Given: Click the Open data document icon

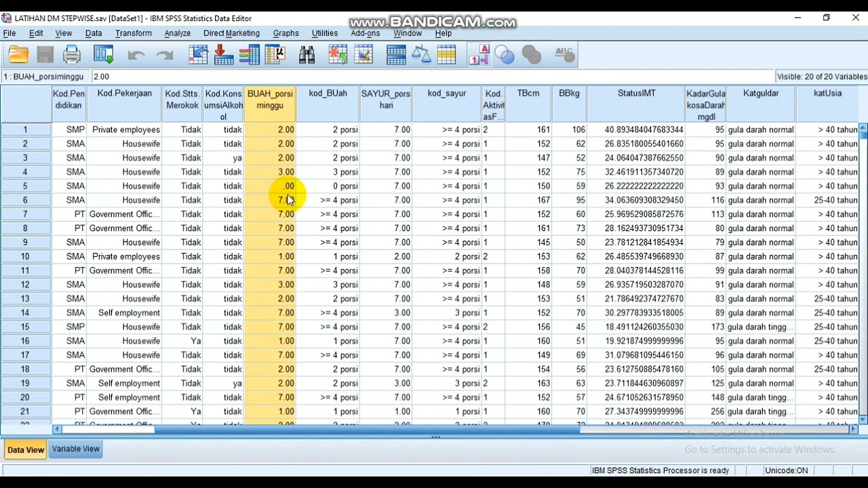Looking at the screenshot, I should [19, 55].
